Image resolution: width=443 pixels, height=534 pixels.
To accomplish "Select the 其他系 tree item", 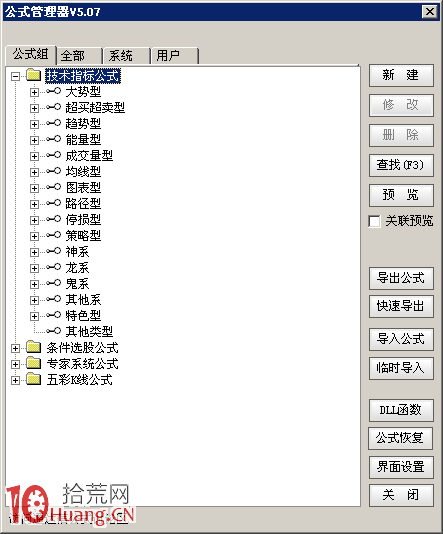I will [x=83, y=299].
